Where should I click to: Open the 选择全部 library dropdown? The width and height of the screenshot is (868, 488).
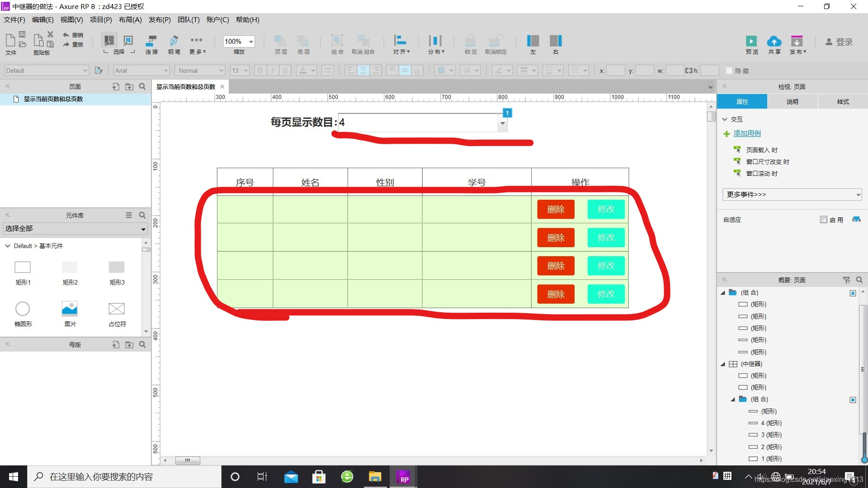[x=75, y=229]
